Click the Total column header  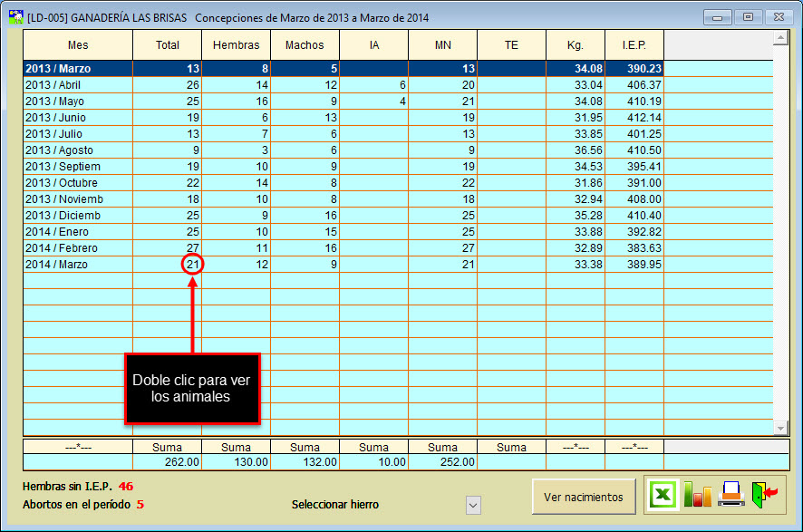167,45
